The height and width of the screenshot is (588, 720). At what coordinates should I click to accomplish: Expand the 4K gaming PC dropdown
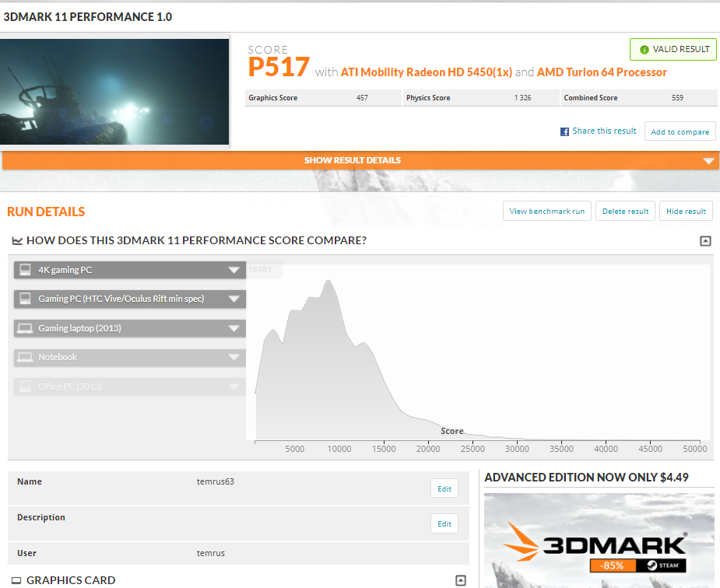pos(234,270)
